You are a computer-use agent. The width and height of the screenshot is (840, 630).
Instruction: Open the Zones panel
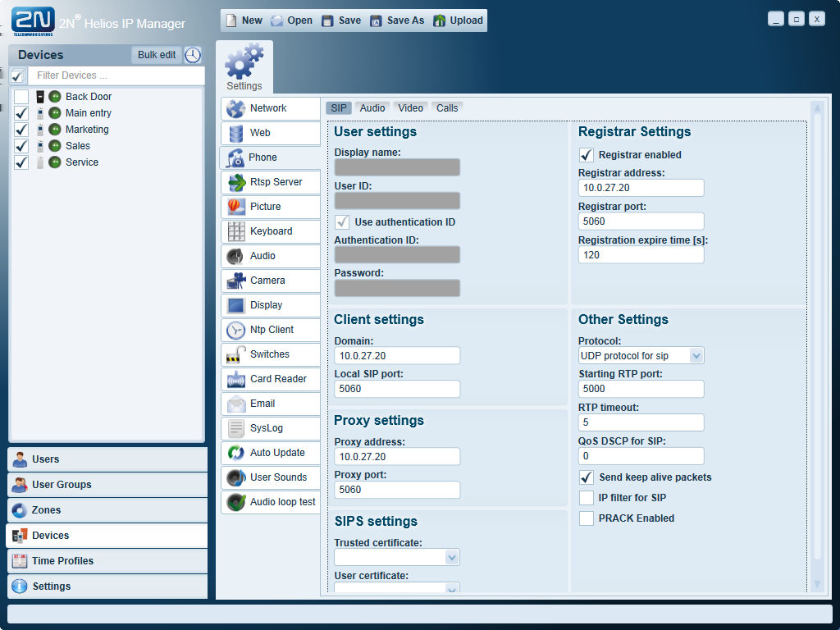click(107, 510)
